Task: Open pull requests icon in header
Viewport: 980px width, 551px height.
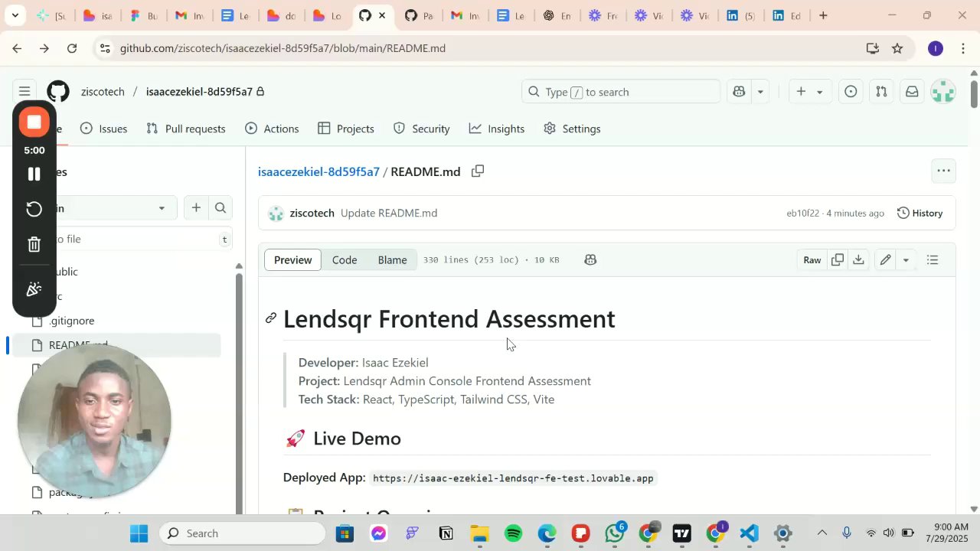Action: [x=881, y=92]
